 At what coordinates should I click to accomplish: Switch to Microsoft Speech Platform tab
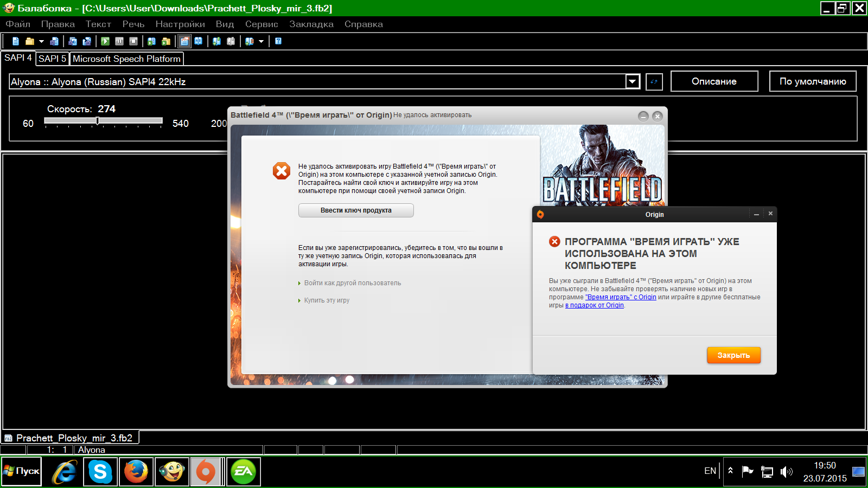(x=126, y=59)
